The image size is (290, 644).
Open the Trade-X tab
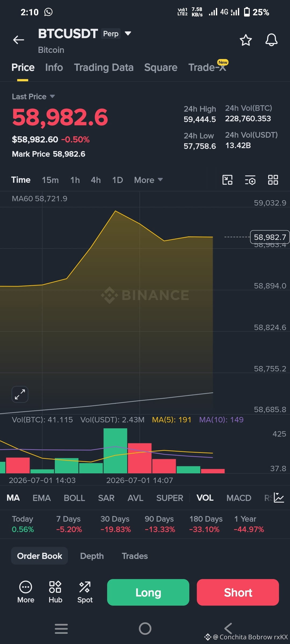[x=207, y=67]
